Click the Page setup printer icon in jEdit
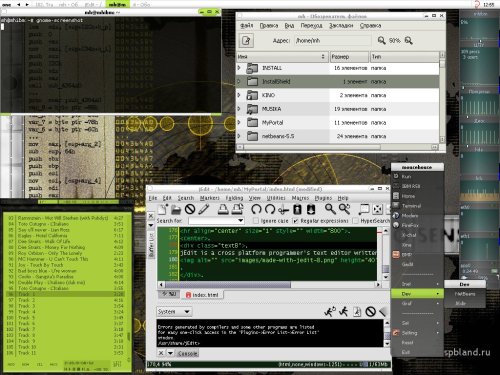The width and height of the screenshot is (500, 375). pyautogui.click(x=237, y=209)
